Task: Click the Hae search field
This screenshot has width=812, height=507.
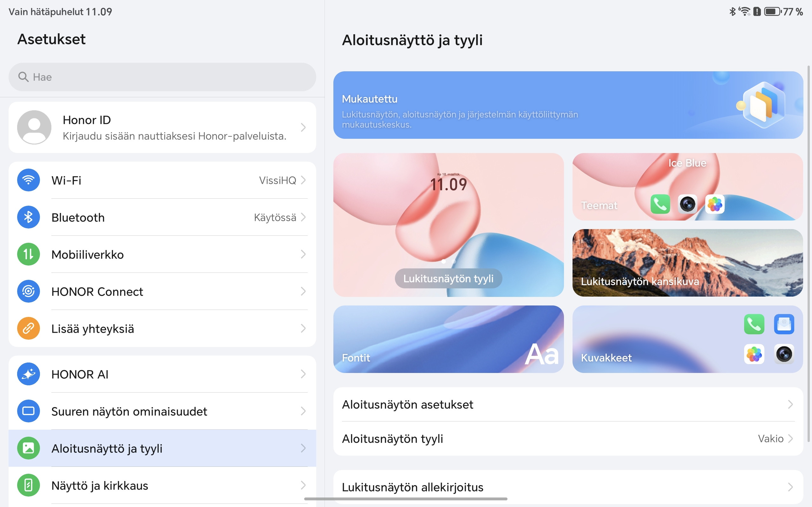Action: pyautogui.click(x=162, y=77)
